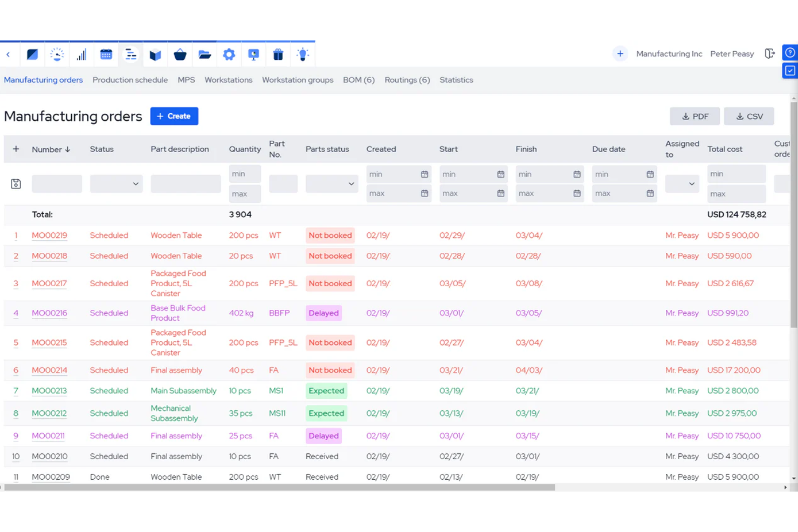Click the log out door icon

770,53
